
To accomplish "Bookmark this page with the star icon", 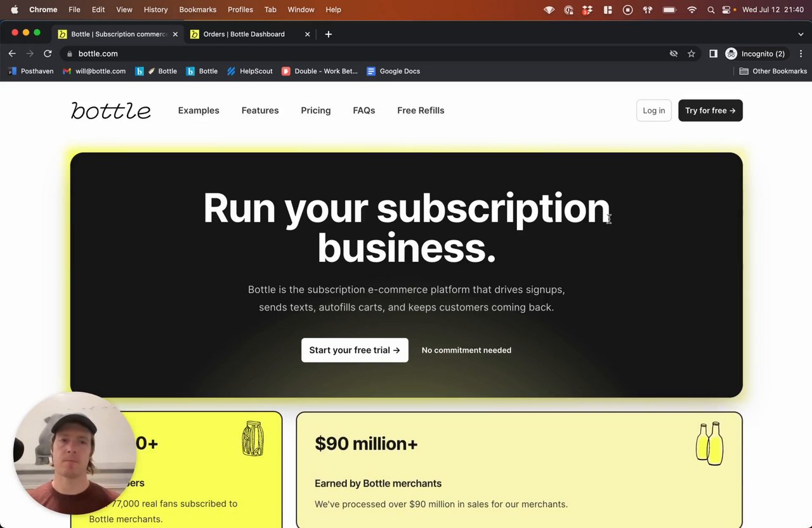I will click(x=691, y=54).
